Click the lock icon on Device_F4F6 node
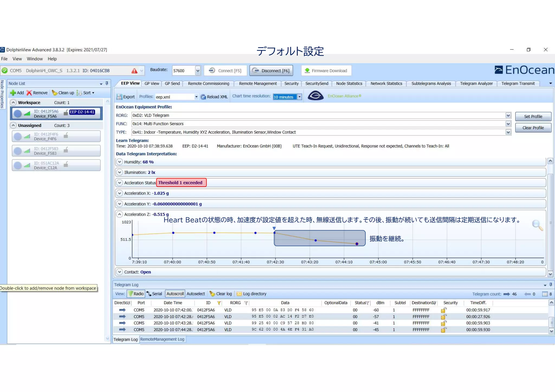The height and width of the screenshot is (392, 555). click(66, 135)
